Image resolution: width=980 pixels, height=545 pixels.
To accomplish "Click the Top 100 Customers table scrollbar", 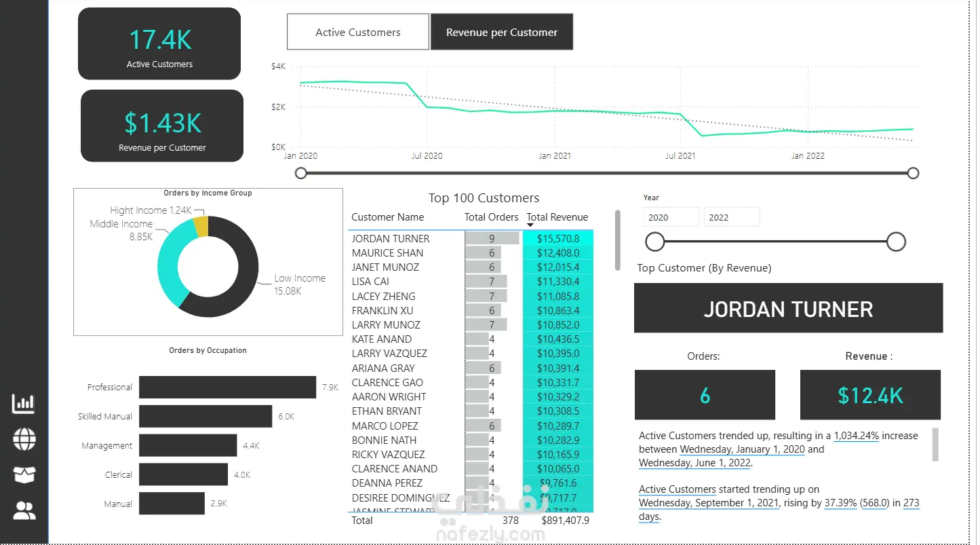I will coord(617,240).
